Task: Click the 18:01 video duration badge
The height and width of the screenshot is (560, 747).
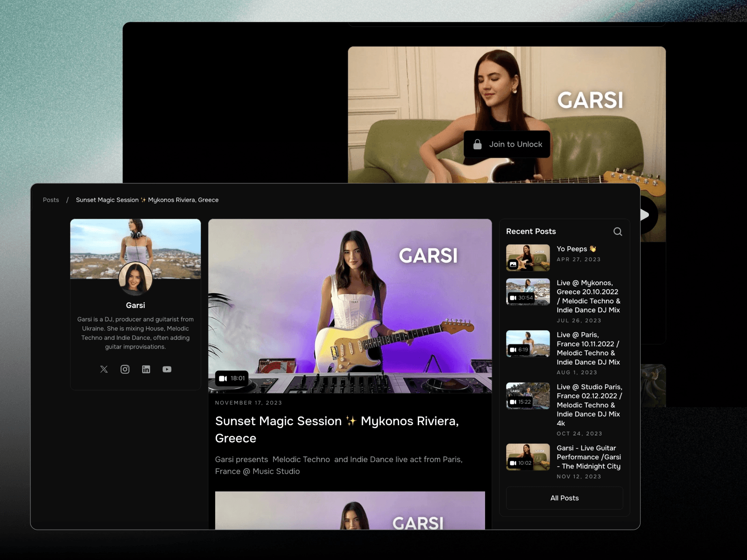Action: [232, 378]
